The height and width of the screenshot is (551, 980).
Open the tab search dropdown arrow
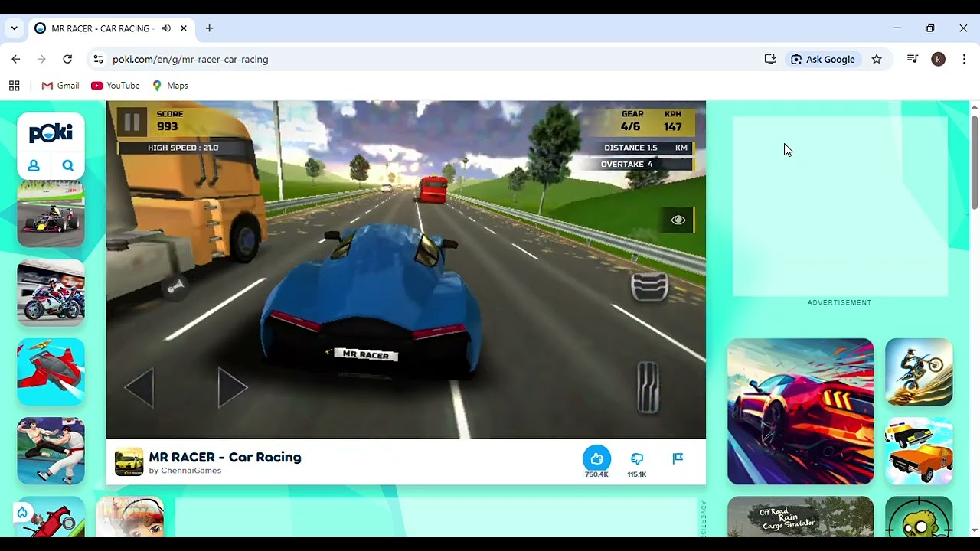14,28
